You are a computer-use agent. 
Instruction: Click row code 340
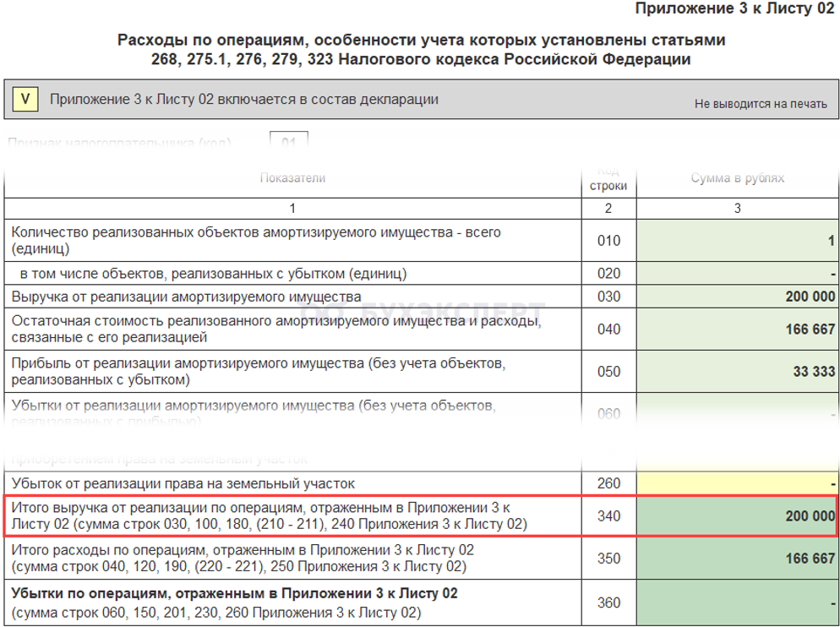click(x=608, y=516)
